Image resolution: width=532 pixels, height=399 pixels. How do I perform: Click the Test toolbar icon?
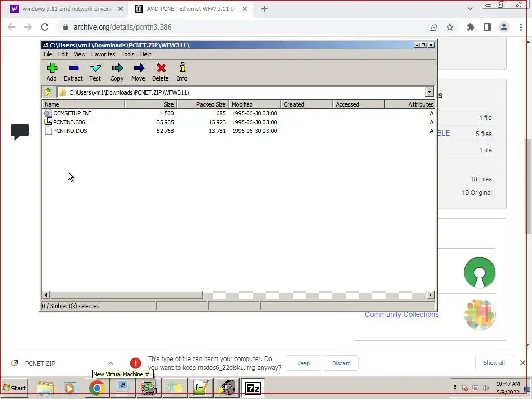tap(96, 68)
